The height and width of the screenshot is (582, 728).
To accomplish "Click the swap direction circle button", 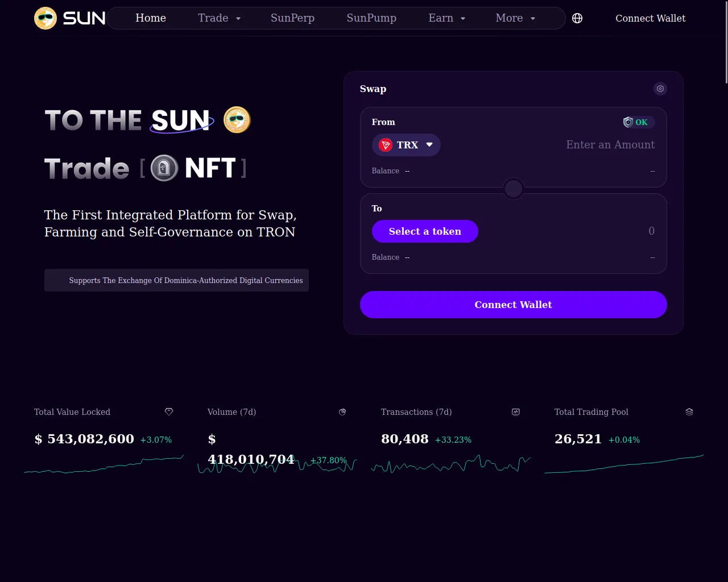I will coord(514,189).
